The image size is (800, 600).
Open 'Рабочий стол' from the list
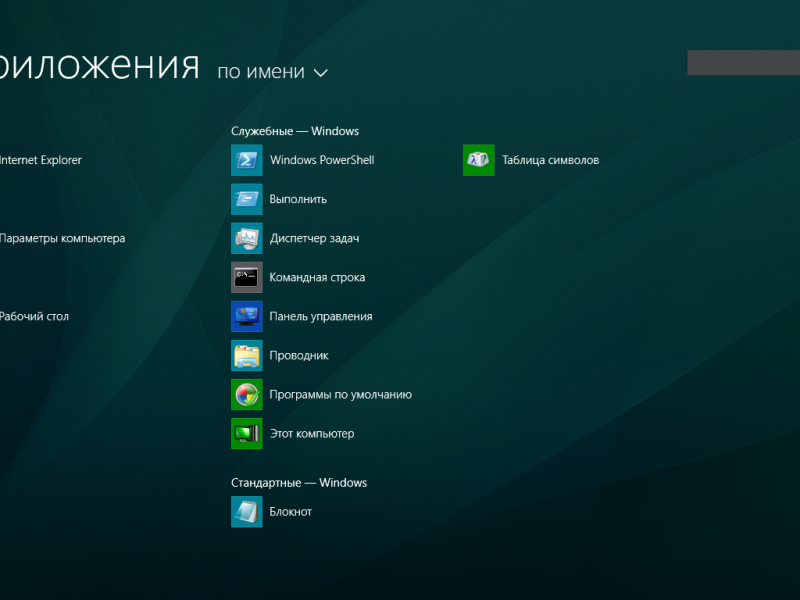tap(34, 316)
